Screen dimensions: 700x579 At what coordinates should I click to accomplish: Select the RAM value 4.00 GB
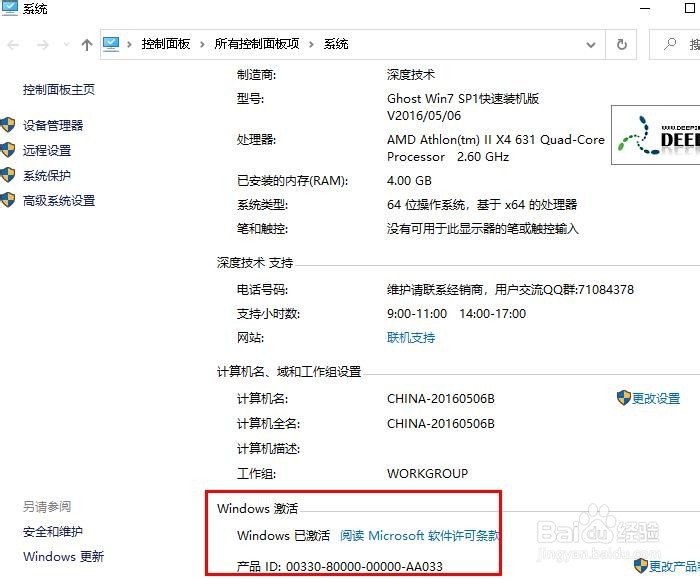409,181
